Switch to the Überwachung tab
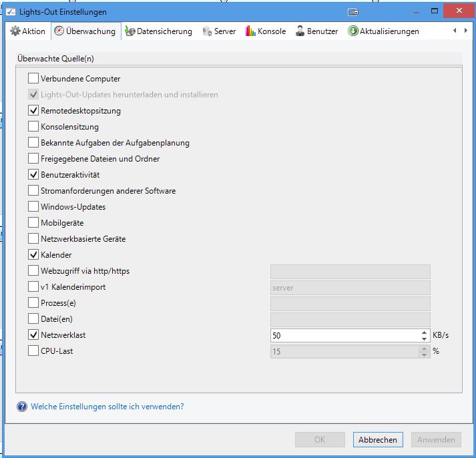Viewport: 476px width, 458px height. coord(85,31)
